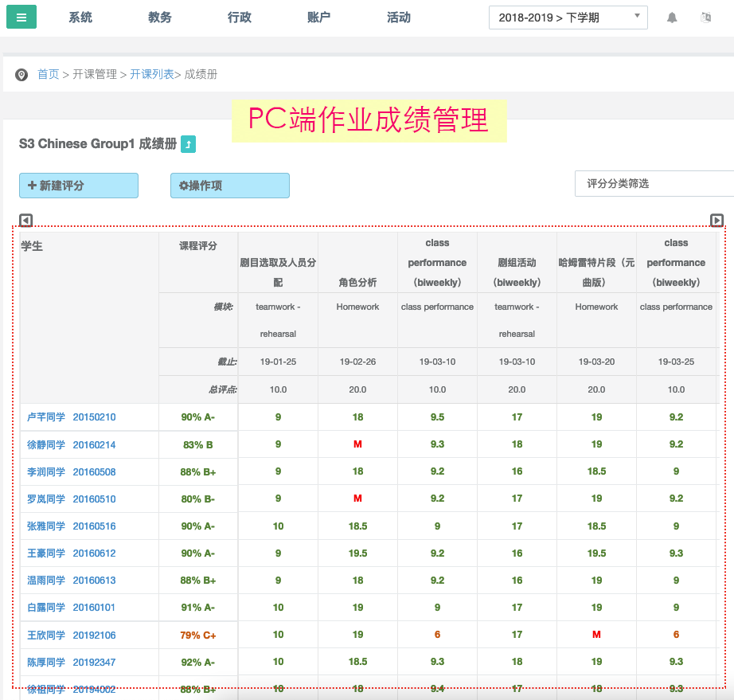Click the language translate icon

pyautogui.click(x=705, y=18)
